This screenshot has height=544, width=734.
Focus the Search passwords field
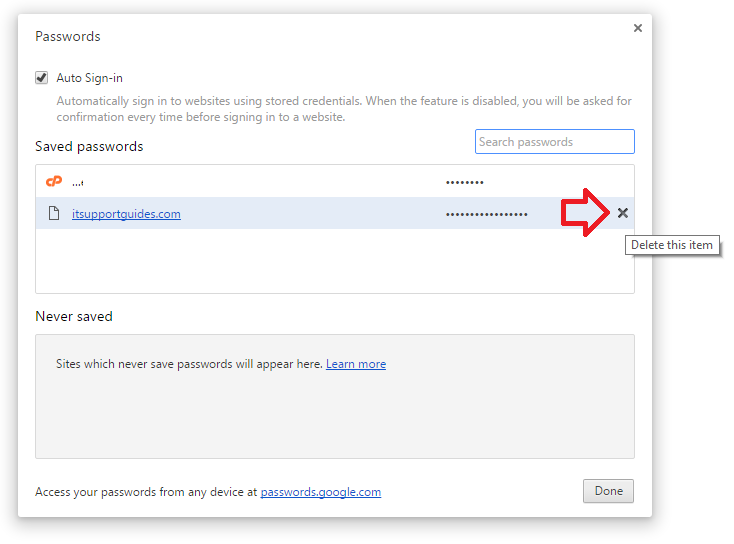555,141
